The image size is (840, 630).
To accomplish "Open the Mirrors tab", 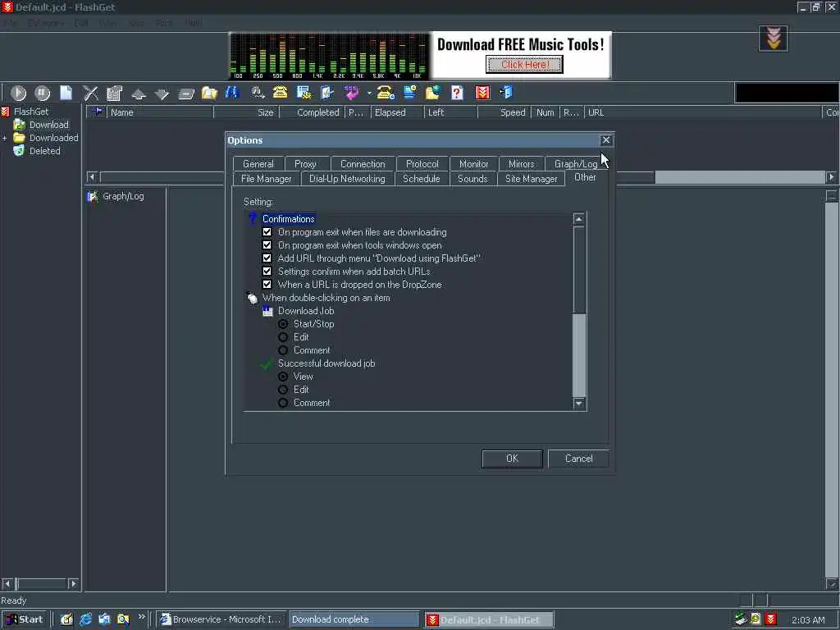I will (521, 164).
